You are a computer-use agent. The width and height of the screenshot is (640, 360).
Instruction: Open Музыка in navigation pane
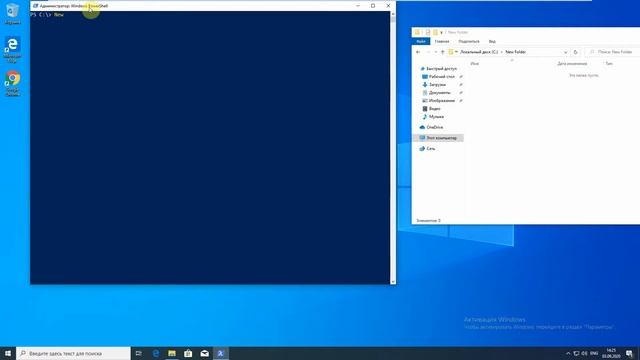pos(433,117)
